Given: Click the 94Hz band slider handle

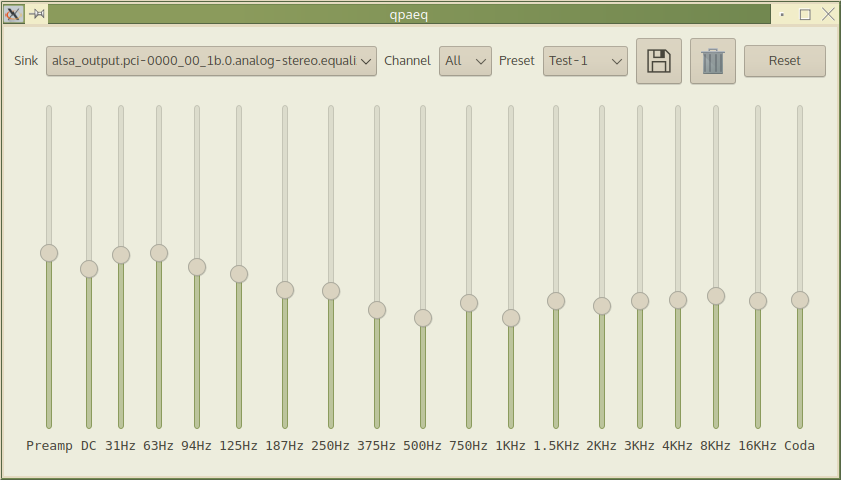Looking at the screenshot, I should (x=197, y=267).
